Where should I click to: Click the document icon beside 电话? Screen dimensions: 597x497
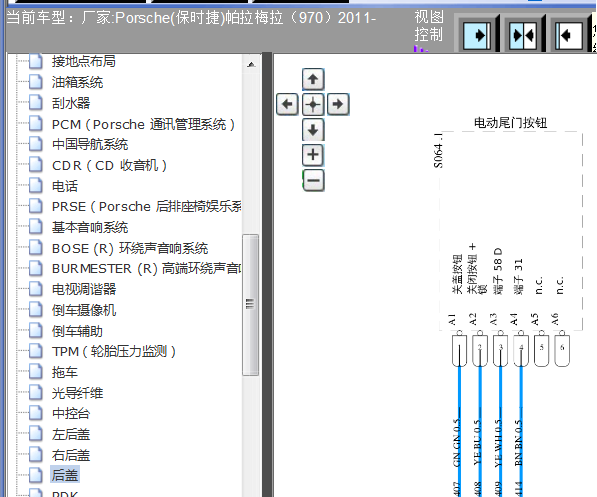point(36,185)
